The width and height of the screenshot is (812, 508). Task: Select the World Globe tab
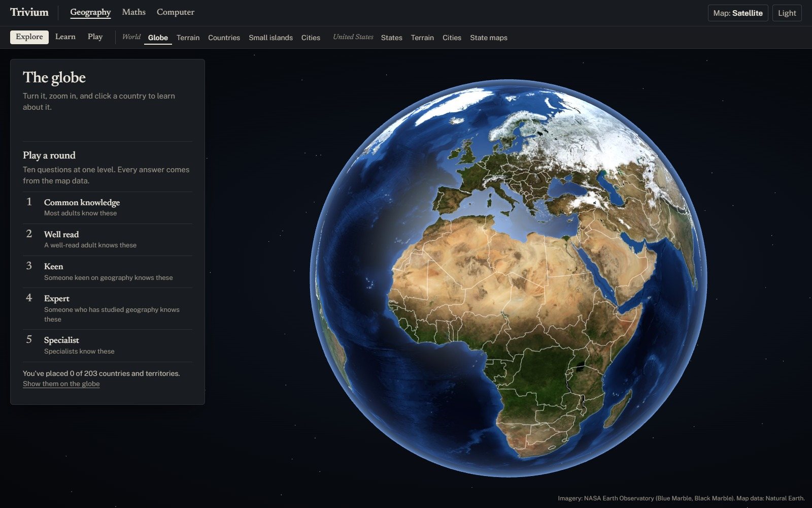pyautogui.click(x=158, y=38)
